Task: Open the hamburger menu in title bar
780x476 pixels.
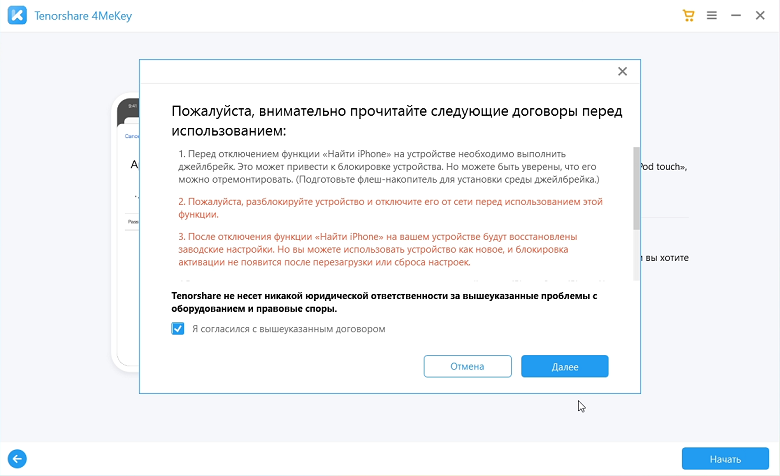Action: tap(712, 15)
